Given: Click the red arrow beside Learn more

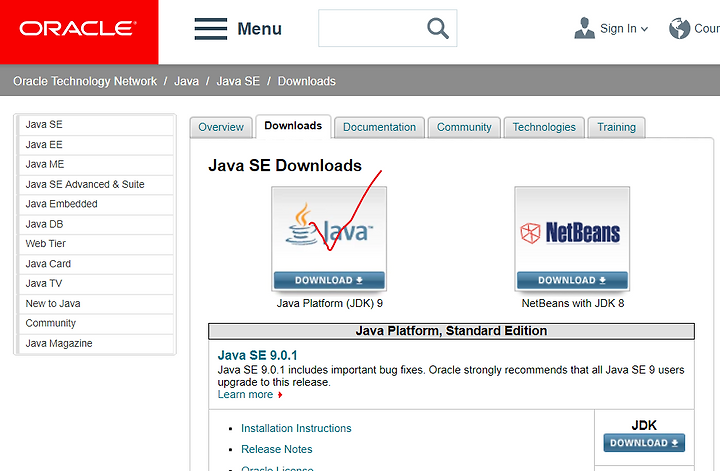Looking at the screenshot, I should [280, 395].
